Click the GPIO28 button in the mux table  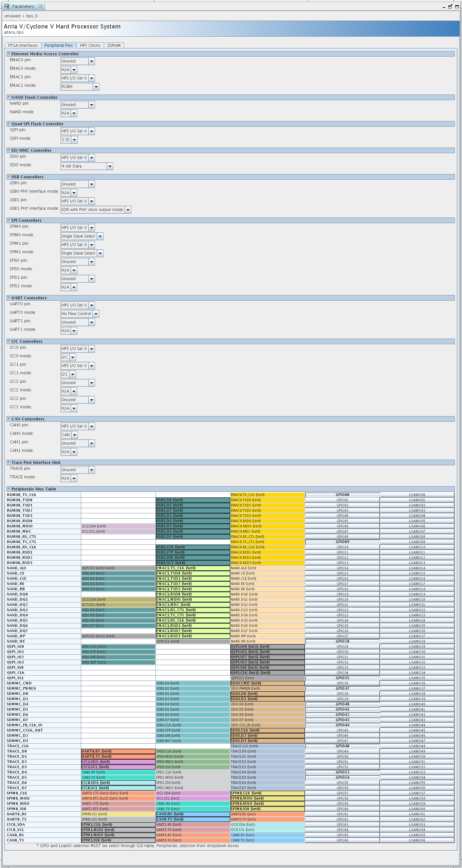342,641
